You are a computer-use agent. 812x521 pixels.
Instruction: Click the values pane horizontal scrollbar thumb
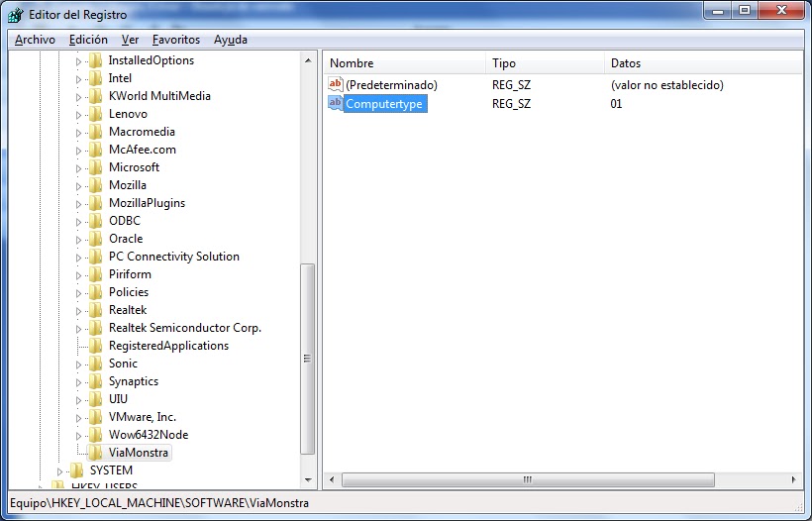[528, 480]
